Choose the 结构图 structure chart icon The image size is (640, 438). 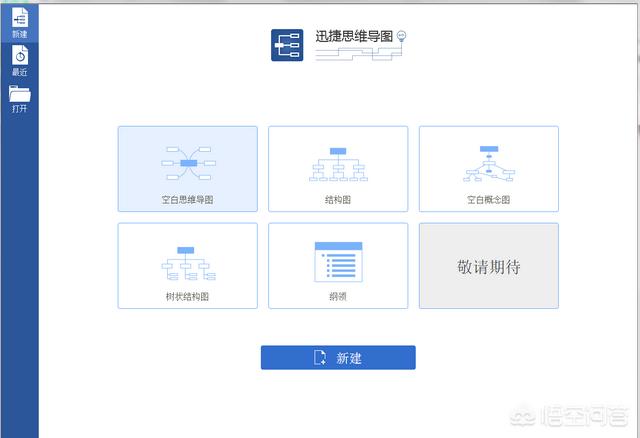tap(338, 164)
